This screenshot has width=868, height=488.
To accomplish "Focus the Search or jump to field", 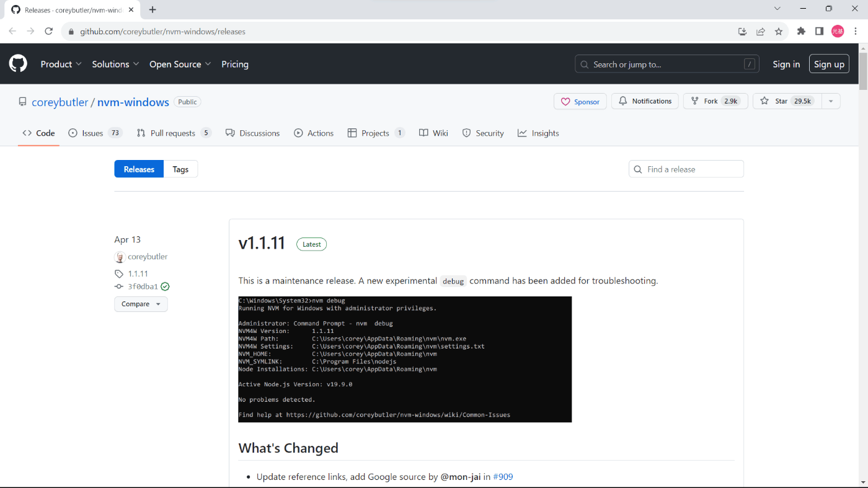I will (667, 64).
